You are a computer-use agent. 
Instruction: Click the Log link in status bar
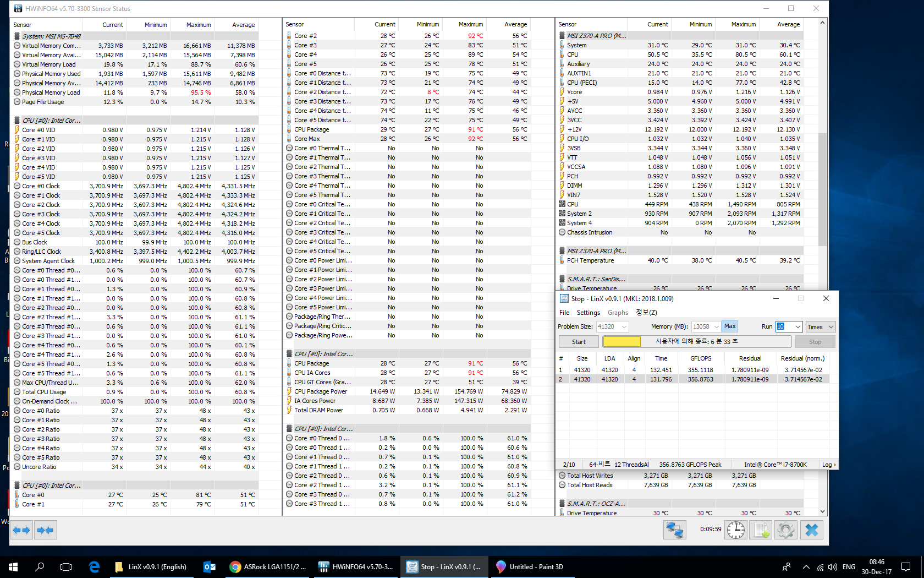click(828, 465)
